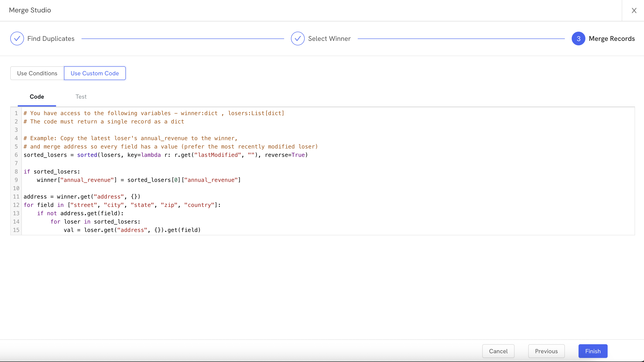Switch to Use Custom Code mode
644x362 pixels.
[95, 73]
